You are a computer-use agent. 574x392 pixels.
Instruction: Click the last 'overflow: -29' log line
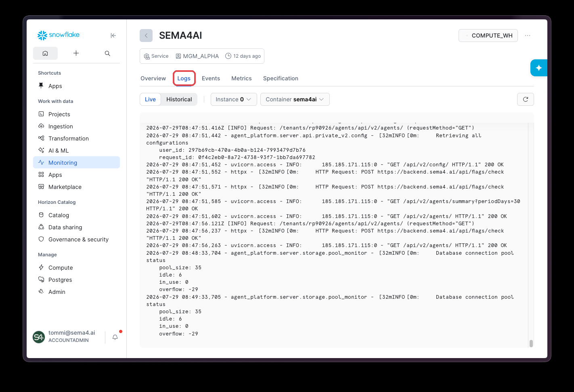coord(178,334)
